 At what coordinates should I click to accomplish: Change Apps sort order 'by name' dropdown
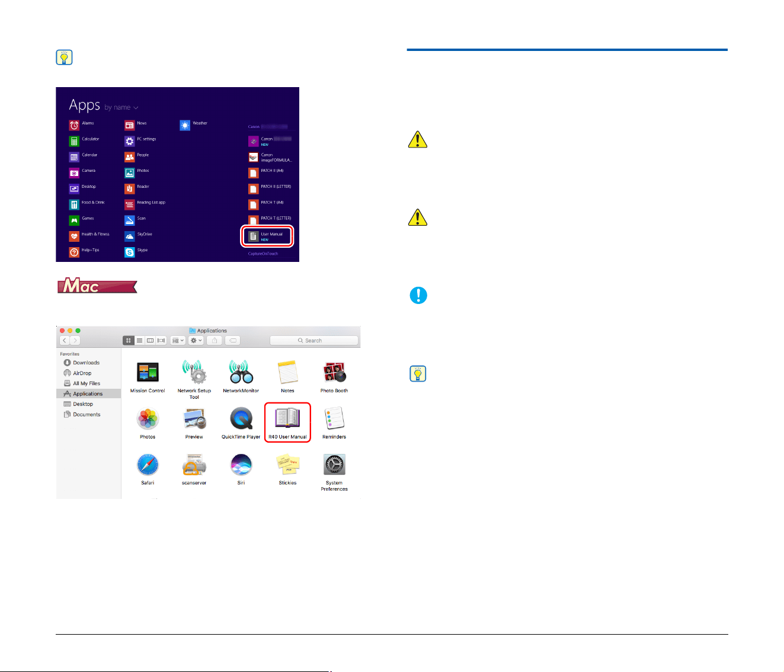tap(121, 107)
